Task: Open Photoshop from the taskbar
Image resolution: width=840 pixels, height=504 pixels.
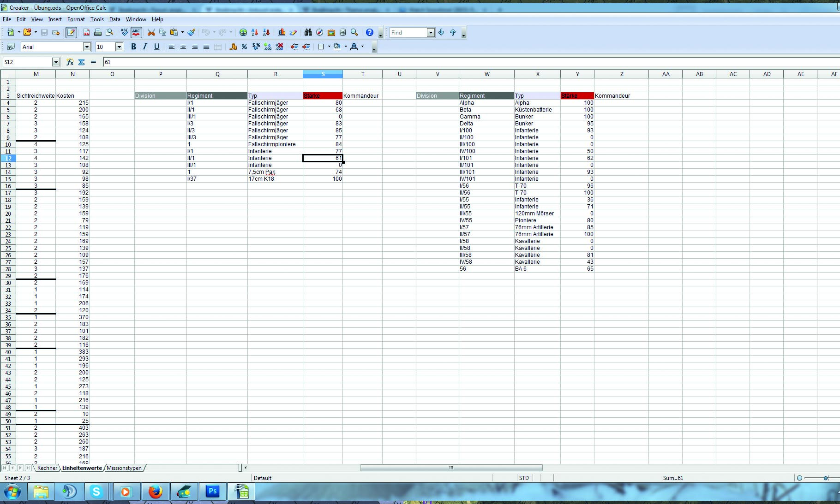Action: (213, 492)
